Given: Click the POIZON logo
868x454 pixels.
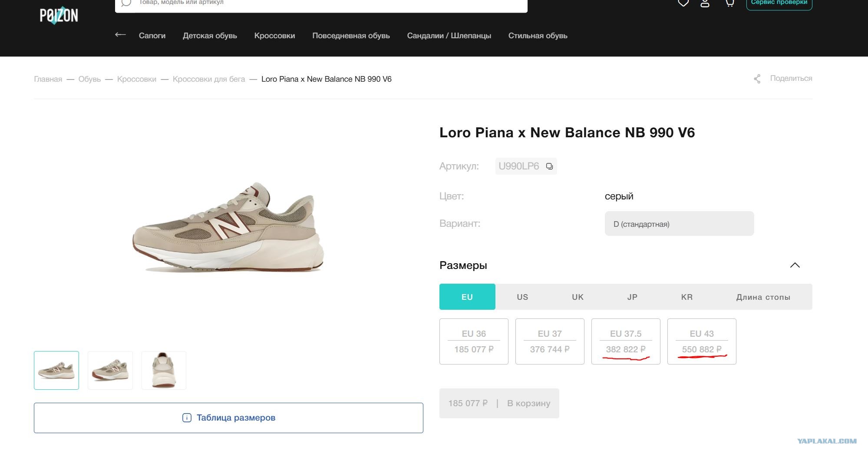Looking at the screenshot, I should [59, 16].
